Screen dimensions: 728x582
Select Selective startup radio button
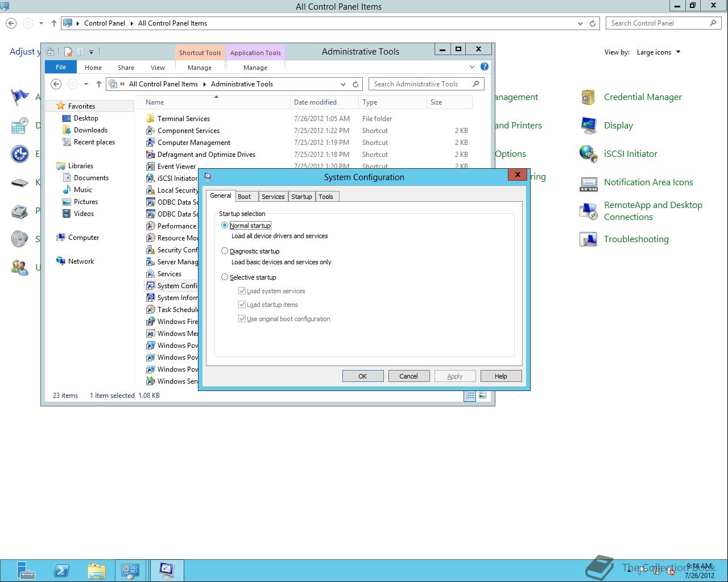coord(225,277)
